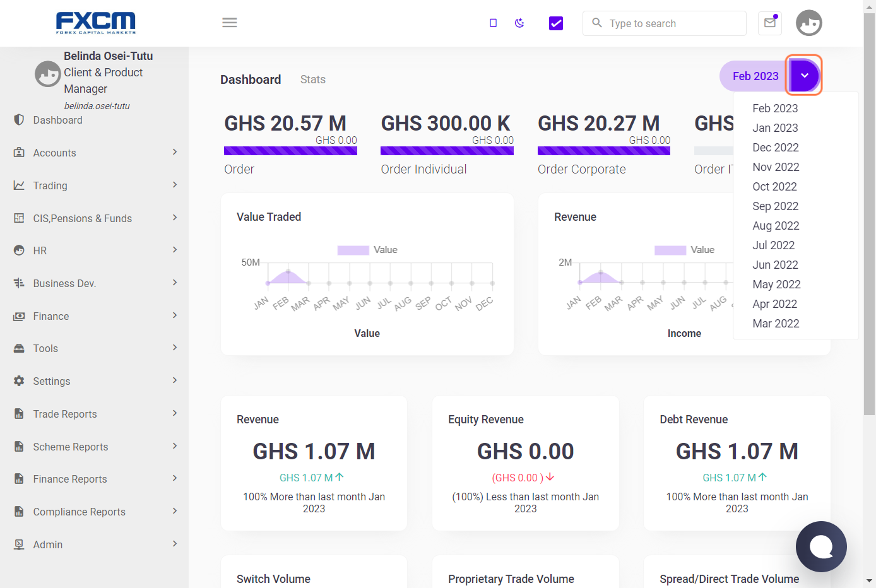Expand the Admin menu chevron
Screen dimensions: 876x588
(175, 544)
